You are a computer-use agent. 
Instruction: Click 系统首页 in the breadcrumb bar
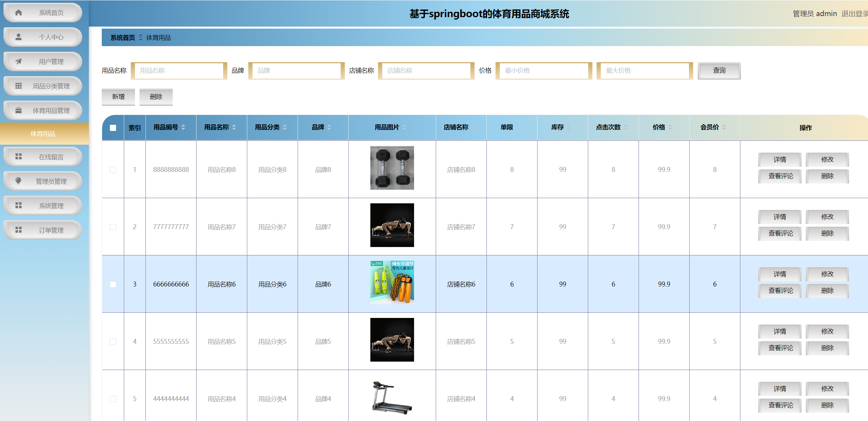[122, 37]
